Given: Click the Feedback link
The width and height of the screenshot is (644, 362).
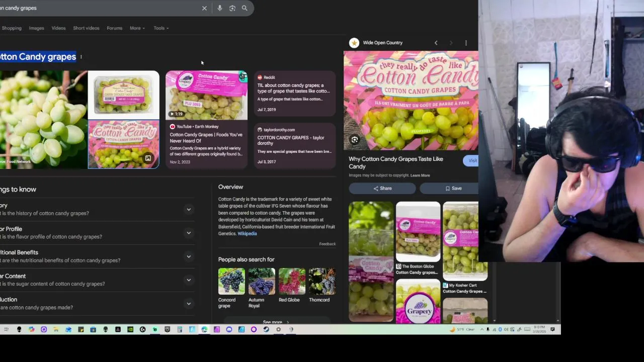Looking at the screenshot, I should [x=327, y=244].
